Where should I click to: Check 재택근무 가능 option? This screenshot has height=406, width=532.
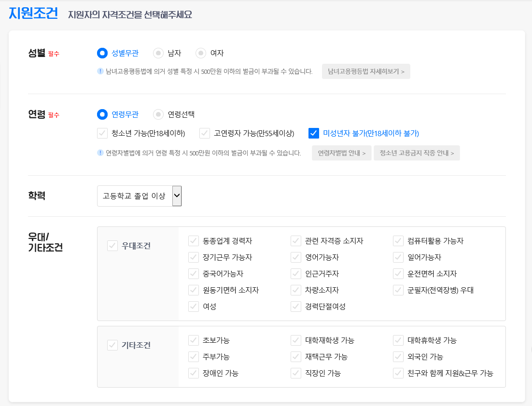(x=295, y=357)
